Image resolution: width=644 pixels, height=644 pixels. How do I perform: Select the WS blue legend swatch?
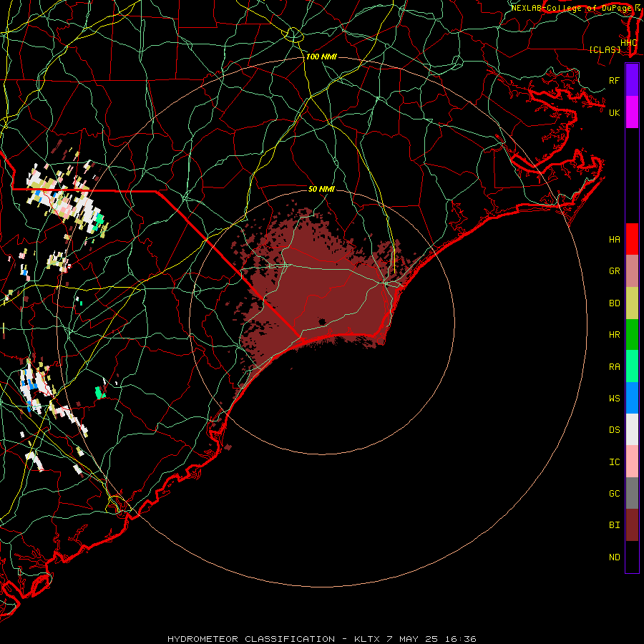(x=632, y=398)
